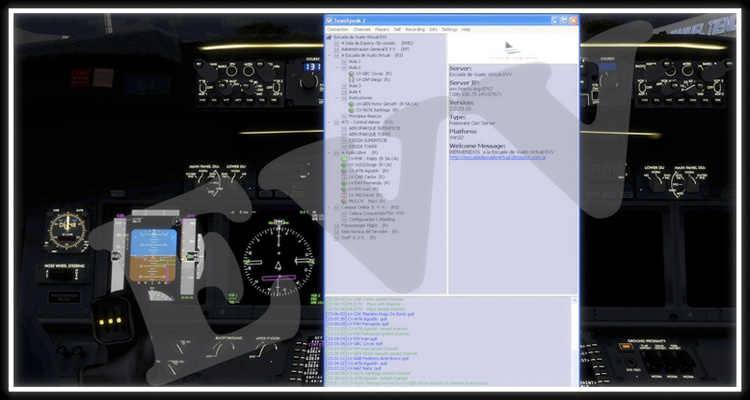
Task: Click channel icon next to Aula 3
Action: click(344, 86)
